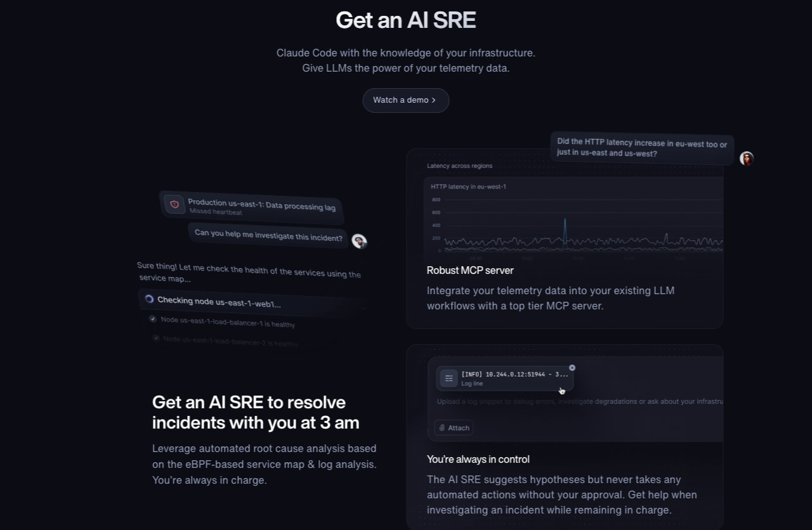Click the 800 y-axis label on the chart
812x530 pixels.
pyautogui.click(x=436, y=200)
